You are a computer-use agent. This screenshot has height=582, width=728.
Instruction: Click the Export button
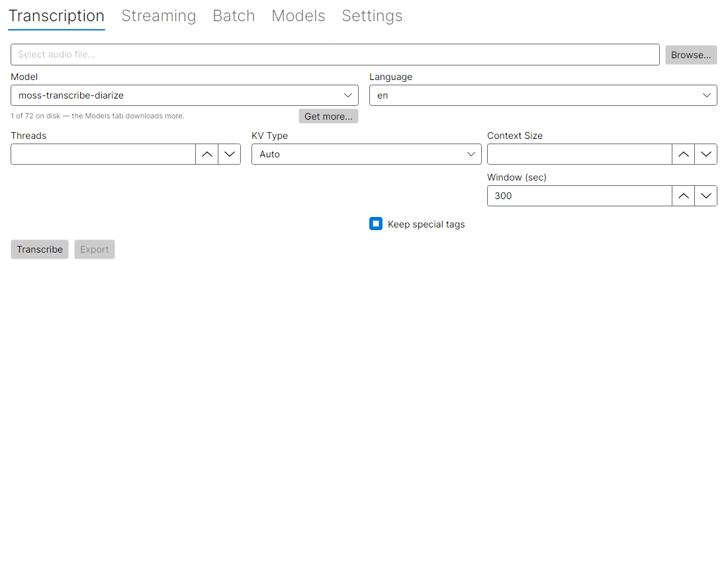[94, 249]
